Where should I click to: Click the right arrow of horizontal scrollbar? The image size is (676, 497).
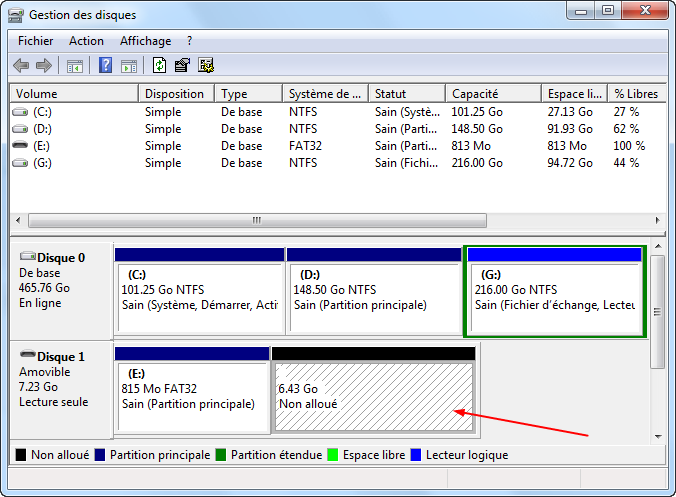pyautogui.click(x=657, y=220)
